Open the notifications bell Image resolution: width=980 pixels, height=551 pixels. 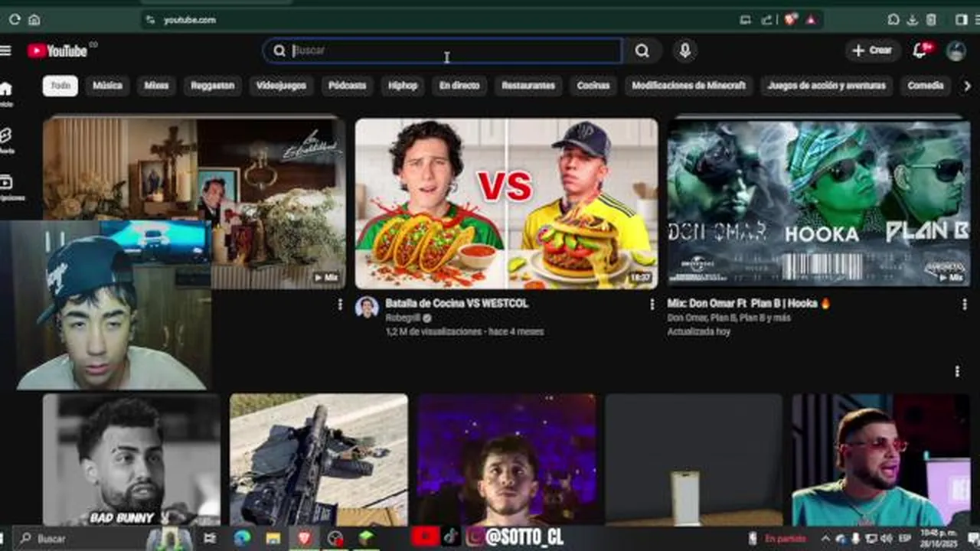(x=920, y=51)
